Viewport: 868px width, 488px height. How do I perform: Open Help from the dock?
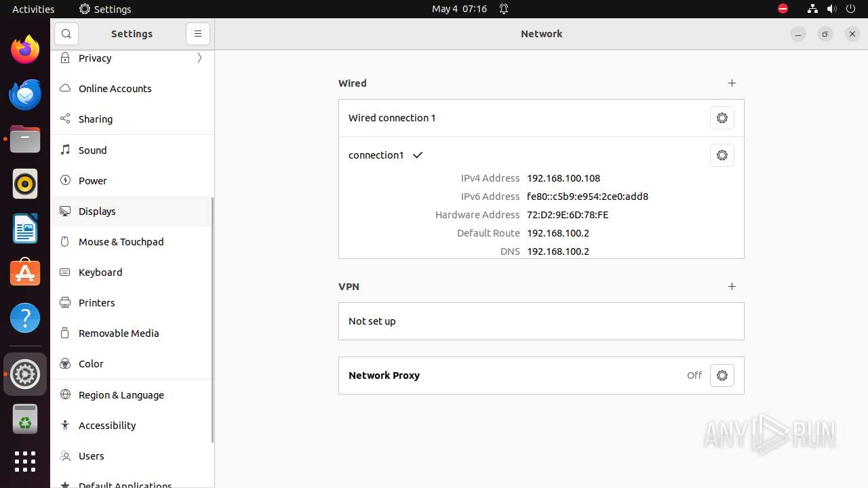coord(25,318)
